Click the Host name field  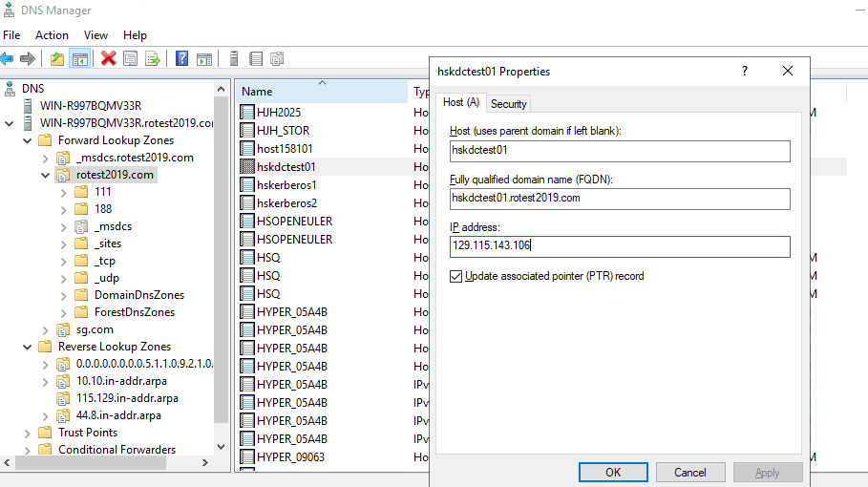pyautogui.click(x=620, y=151)
